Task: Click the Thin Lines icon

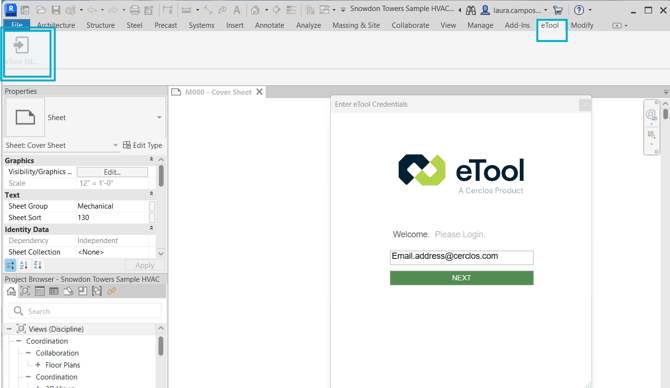Action: (291, 10)
